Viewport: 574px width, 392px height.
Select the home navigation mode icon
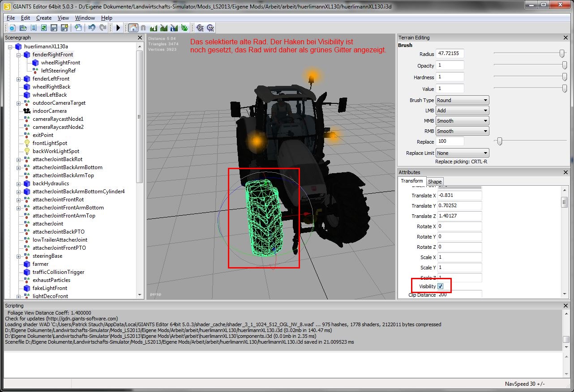click(133, 28)
